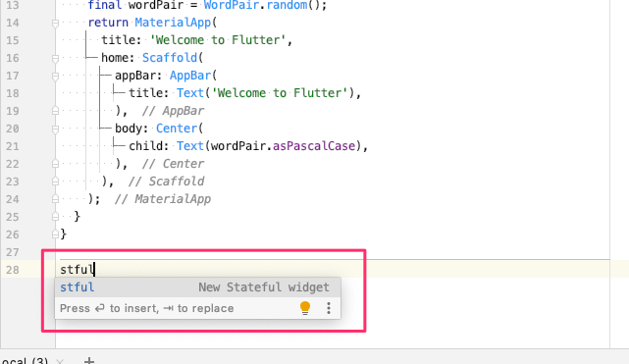Click 'New Stateful widget' description text
This screenshot has width=629, height=364.
[x=264, y=287]
